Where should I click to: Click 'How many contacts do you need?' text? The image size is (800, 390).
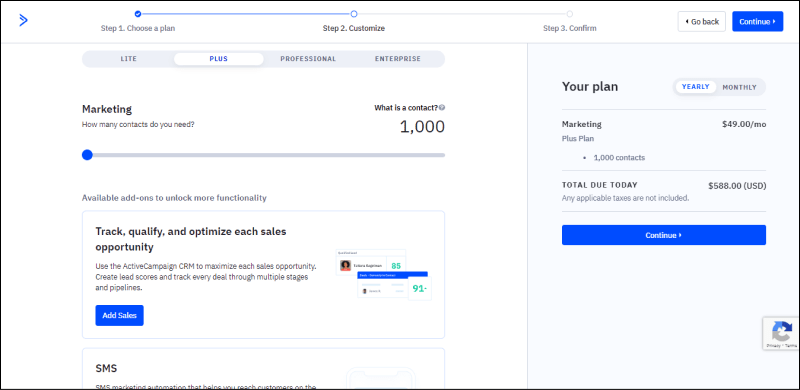(x=138, y=124)
